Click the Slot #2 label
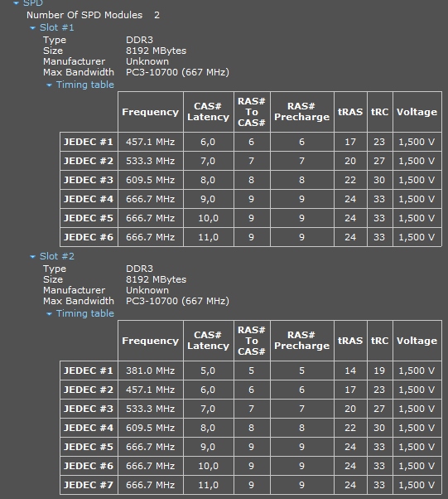Viewport: 448px width, 499px height. coord(57,256)
